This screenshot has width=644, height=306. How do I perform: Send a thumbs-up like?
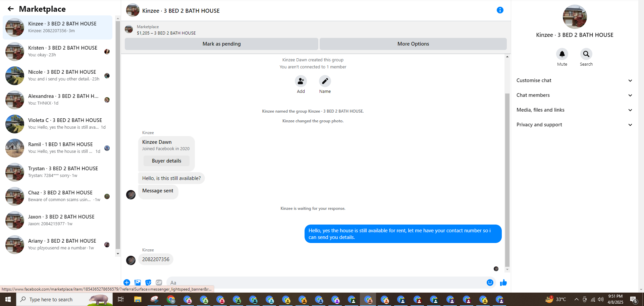[503, 283]
